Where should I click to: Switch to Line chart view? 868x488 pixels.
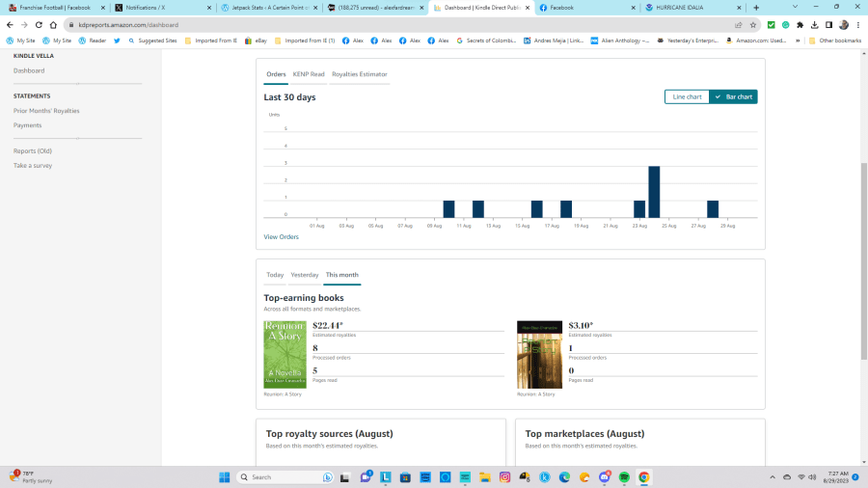[687, 96]
